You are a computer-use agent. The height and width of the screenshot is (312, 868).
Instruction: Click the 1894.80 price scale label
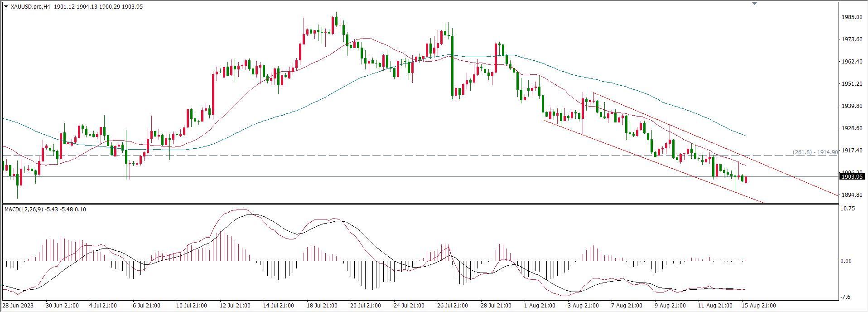tap(851, 195)
